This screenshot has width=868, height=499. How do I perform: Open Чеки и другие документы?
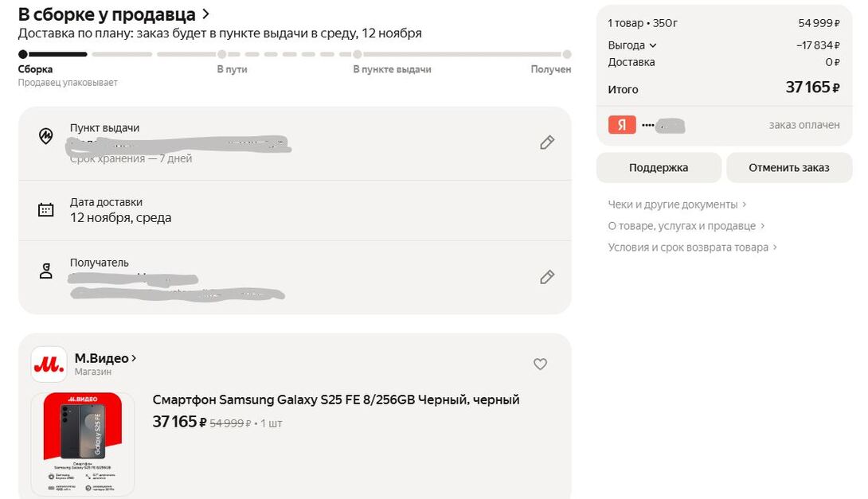[x=677, y=205]
